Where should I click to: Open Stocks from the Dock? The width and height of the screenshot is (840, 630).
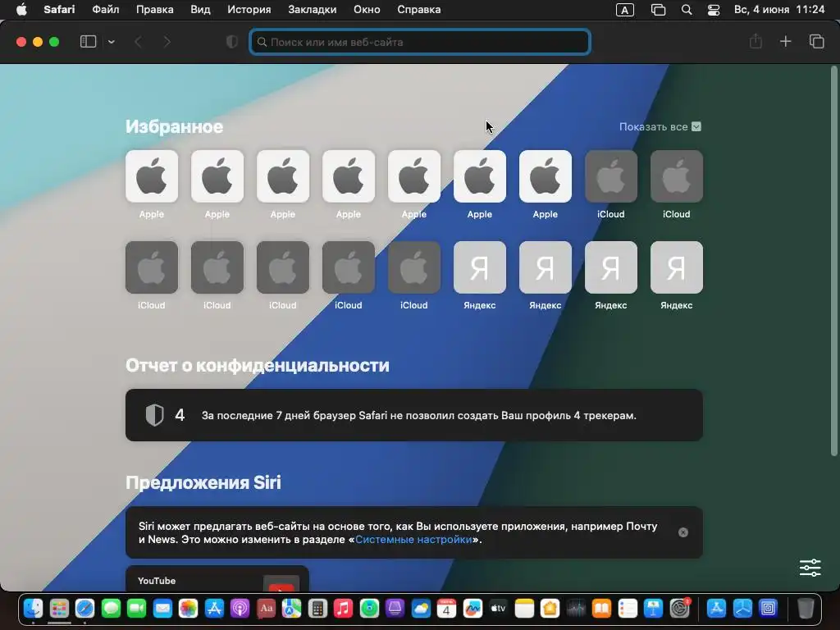(576, 609)
